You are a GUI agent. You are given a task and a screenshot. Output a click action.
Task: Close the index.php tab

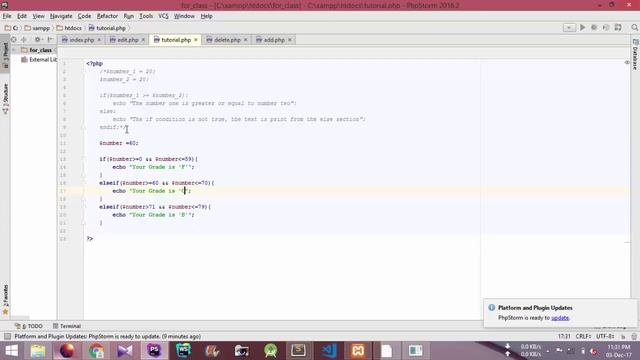click(x=99, y=40)
